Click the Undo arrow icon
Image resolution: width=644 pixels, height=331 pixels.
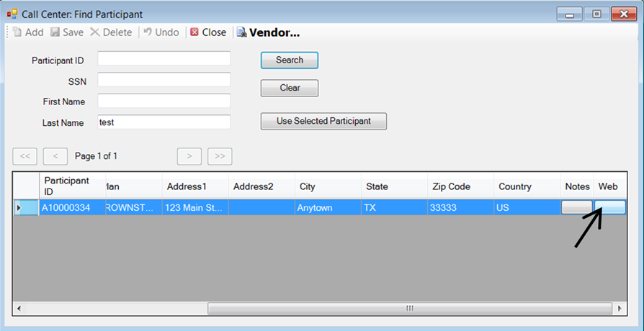point(148,32)
